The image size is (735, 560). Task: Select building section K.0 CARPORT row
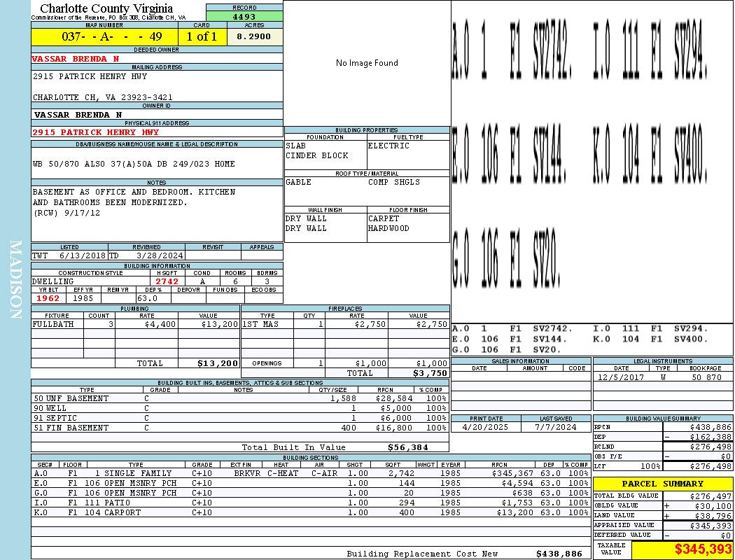(x=311, y=512)
